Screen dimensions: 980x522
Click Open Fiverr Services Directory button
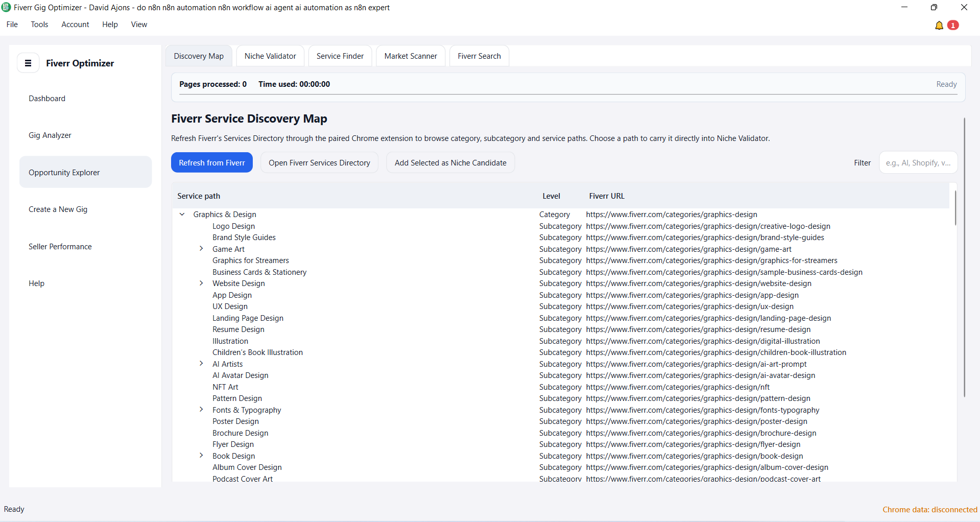(320, 162)
